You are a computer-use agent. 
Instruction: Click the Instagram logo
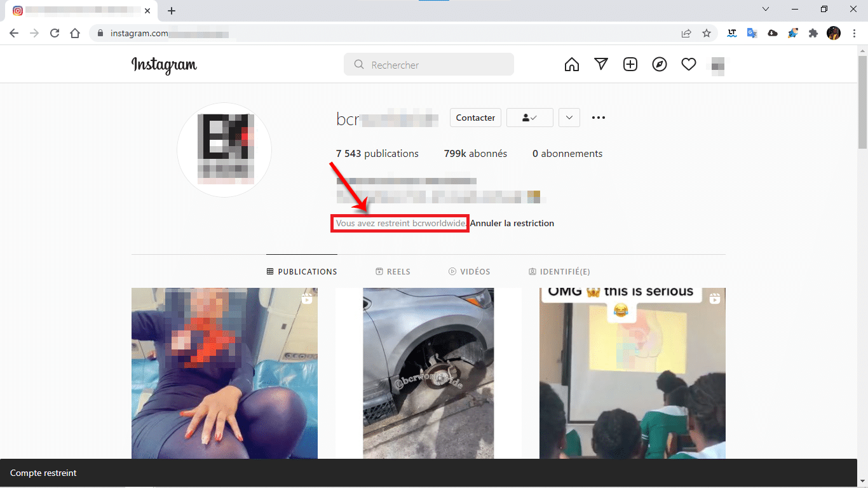(x=164, y=65)
